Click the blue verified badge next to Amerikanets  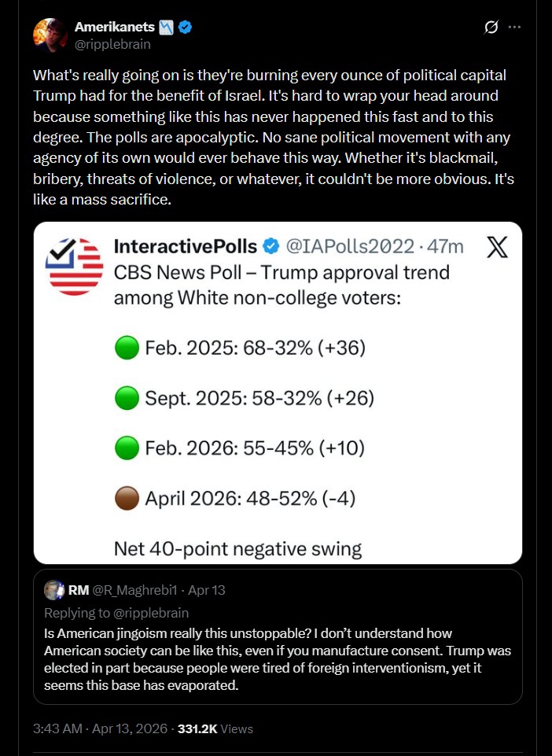(x=185, y=27)
